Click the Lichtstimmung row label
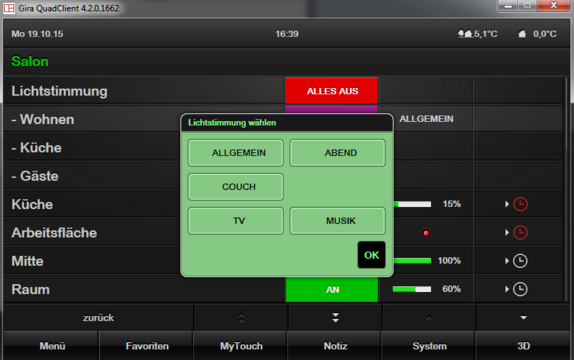This screenshot has width=574, height=360. (59, 91)
